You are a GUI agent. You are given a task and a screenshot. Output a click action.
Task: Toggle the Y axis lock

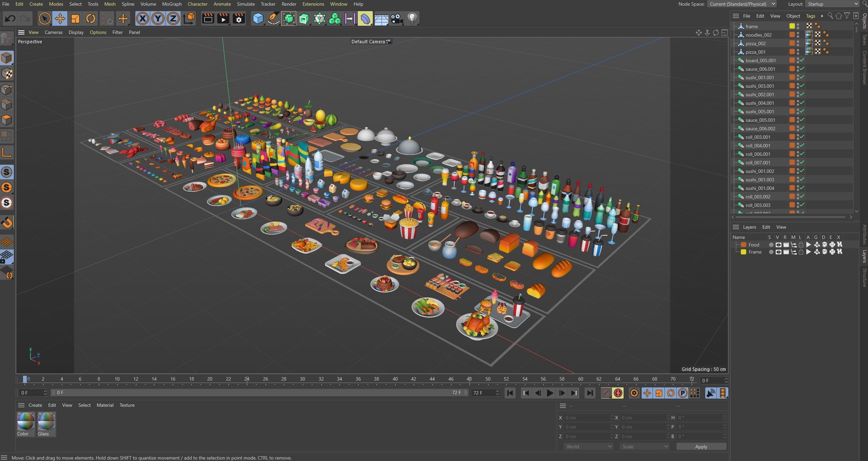(158, 19)
